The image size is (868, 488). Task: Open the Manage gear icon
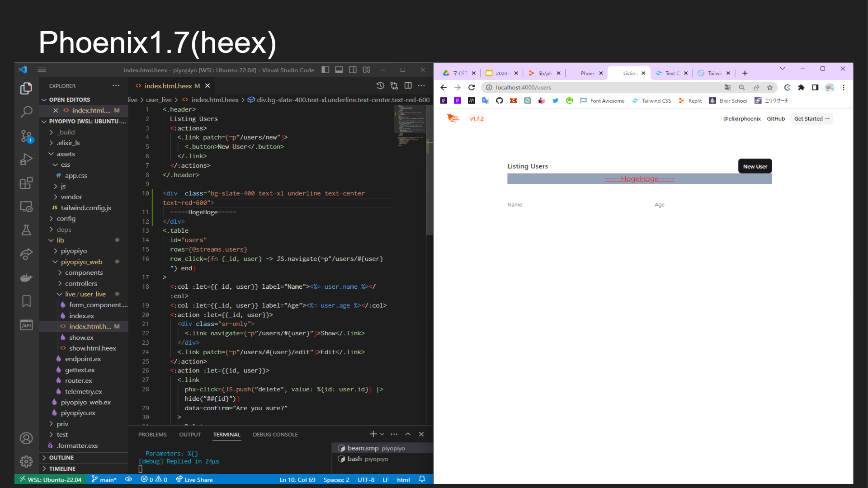[26, 461]
